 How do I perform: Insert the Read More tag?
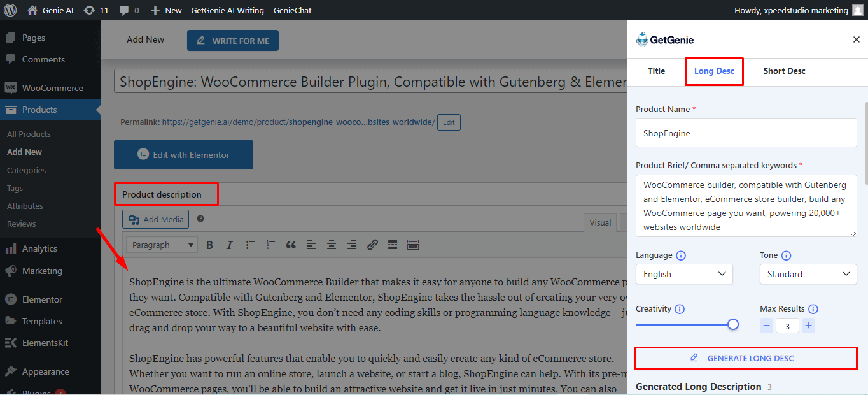point(393,245)
